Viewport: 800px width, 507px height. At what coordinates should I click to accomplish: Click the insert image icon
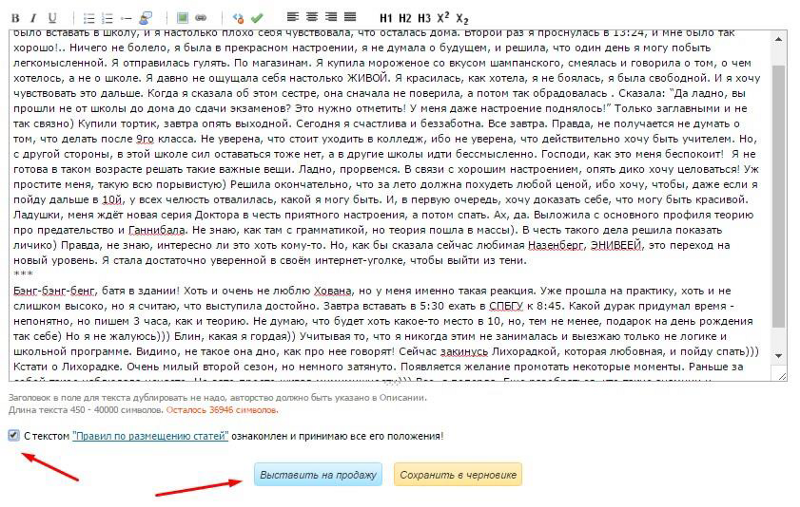point(182,18)
